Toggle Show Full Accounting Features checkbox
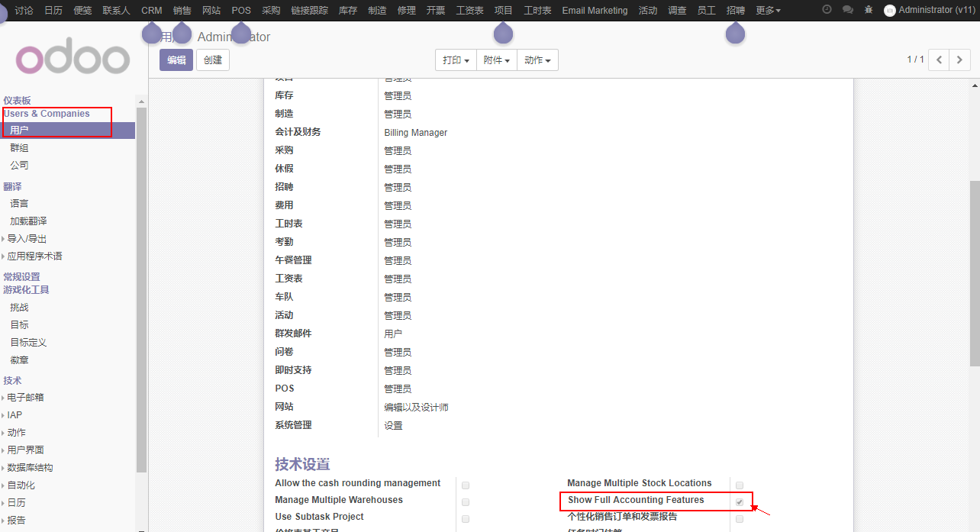 click(x=739, y=502)
